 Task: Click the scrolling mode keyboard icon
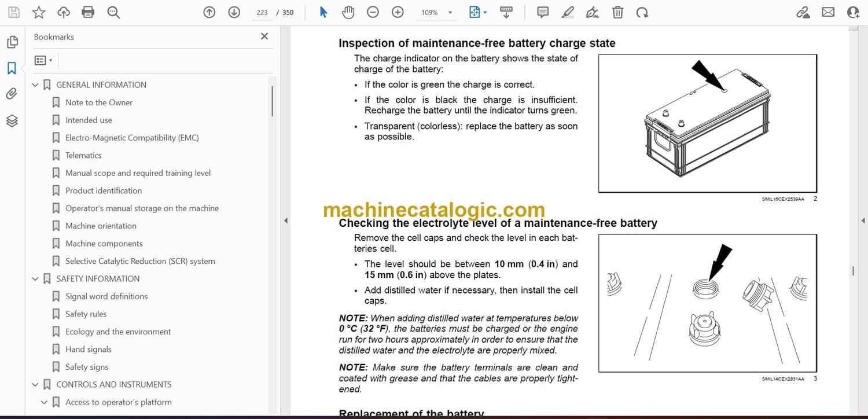coord(506,12)
